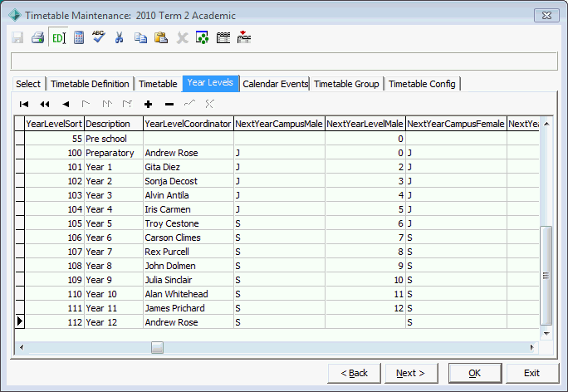
Task: Click the horizontal scrollbar right arrow
Action: tap(531, 348)
